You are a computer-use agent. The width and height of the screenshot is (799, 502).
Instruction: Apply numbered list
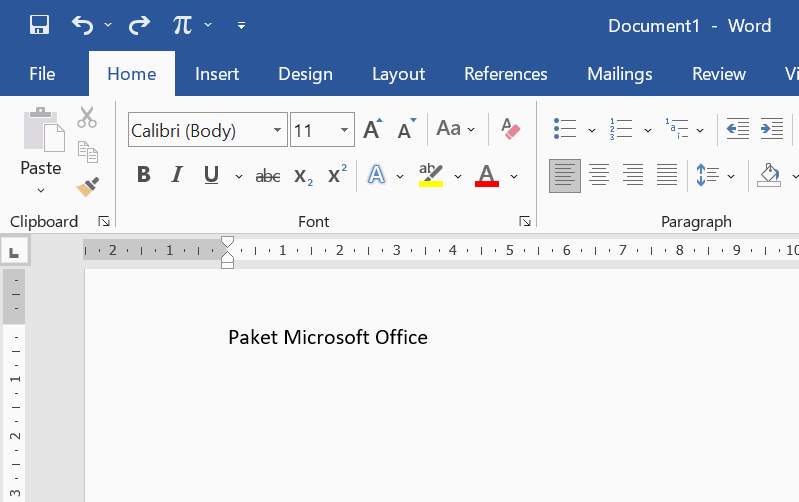pos(621,129)
